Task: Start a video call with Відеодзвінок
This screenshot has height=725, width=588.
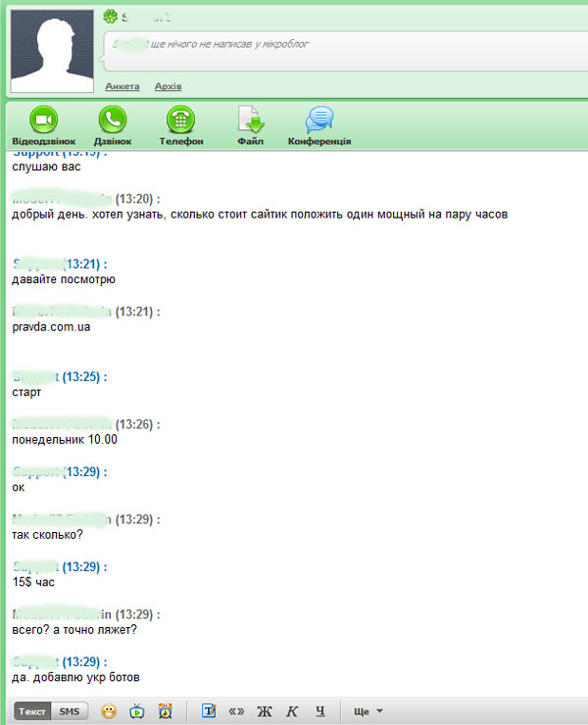Action: [x=42, y=121]
